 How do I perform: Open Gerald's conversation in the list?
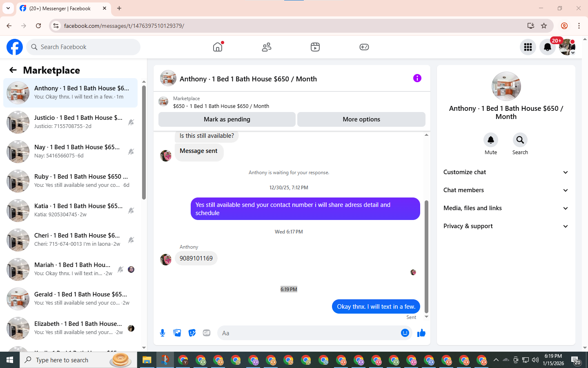tap(70, 299)
